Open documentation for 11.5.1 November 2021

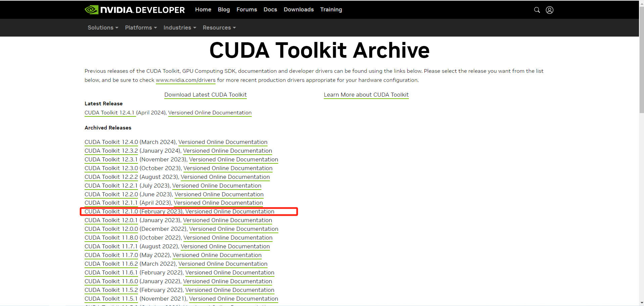pyautogui.click(x=234, y=299)
